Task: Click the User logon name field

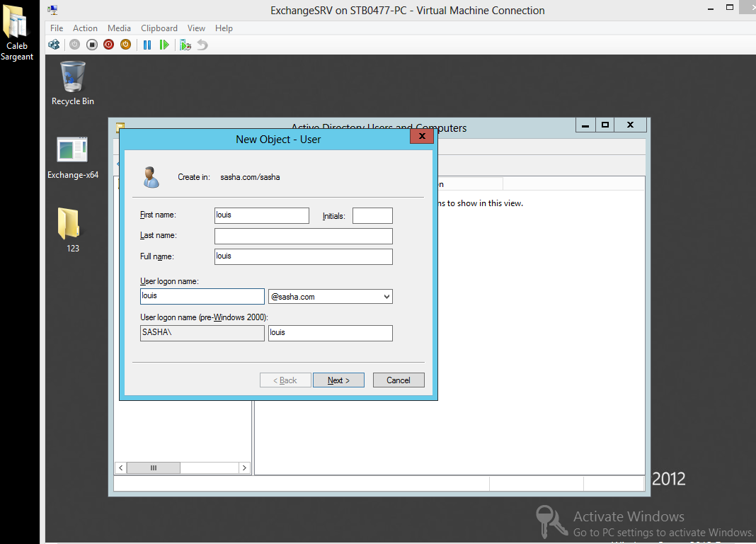Action: pos(202,296)
